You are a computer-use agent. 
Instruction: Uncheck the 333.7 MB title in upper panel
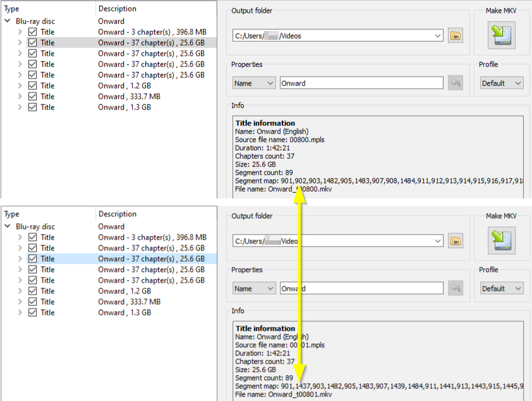(33, 96)
